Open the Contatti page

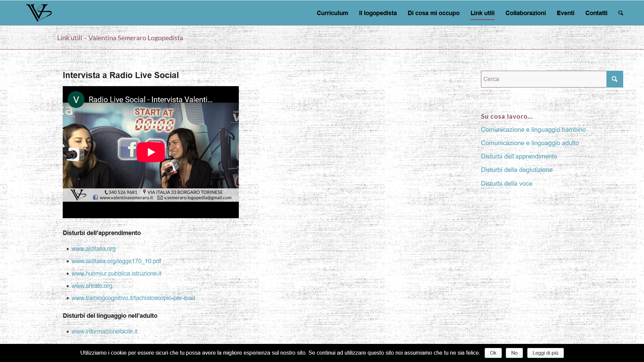click(x=596, y=13)
